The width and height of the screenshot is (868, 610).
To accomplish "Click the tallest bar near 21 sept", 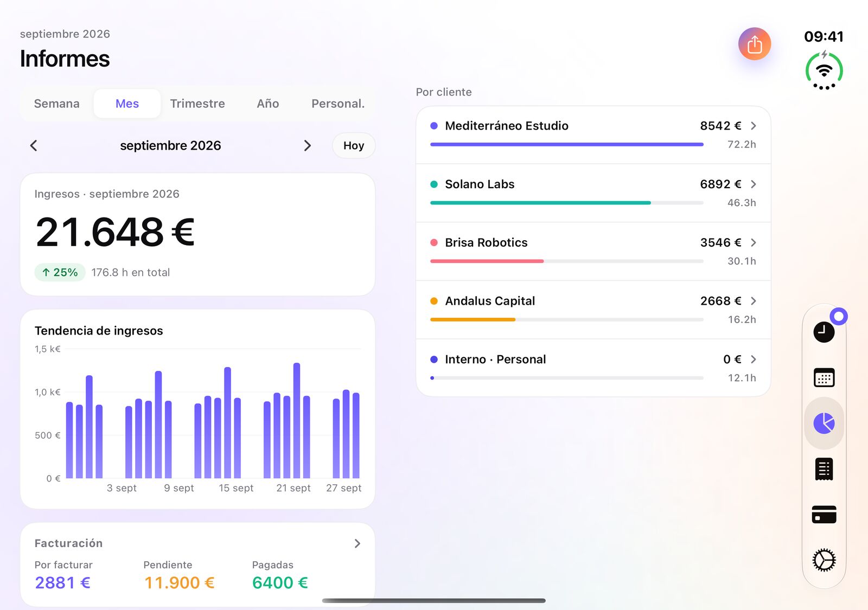I will pos(297,421).
